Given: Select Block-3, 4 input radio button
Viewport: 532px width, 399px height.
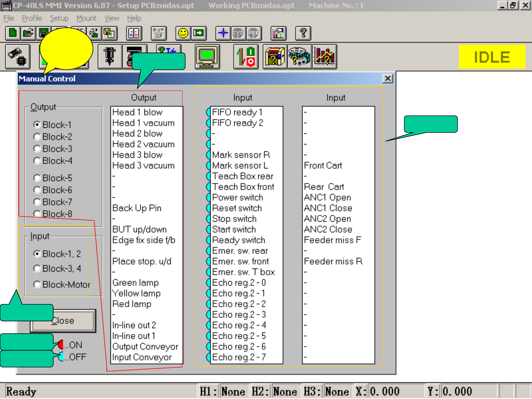Looking at the screenshot, I should coord(37,269).
